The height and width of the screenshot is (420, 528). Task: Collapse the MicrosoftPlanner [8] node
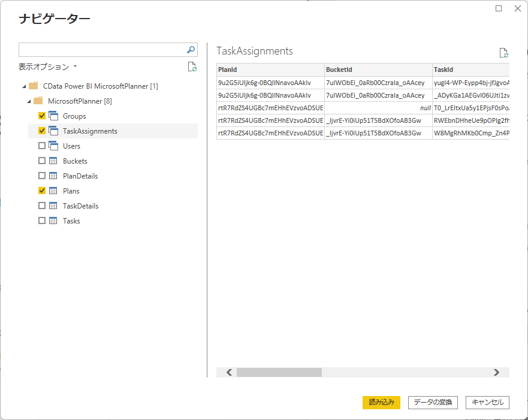(x=29, y=101)
